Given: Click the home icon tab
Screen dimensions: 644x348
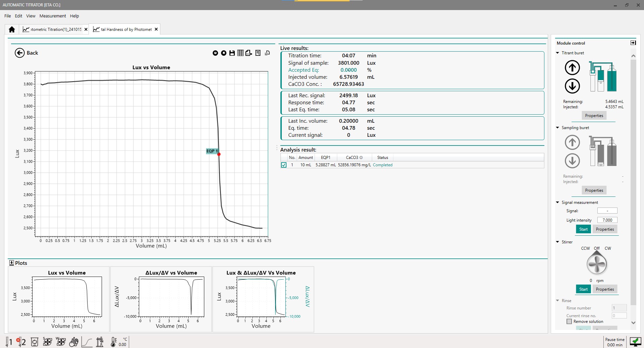Looking at the screenshot, I should (x=12, y=30).
